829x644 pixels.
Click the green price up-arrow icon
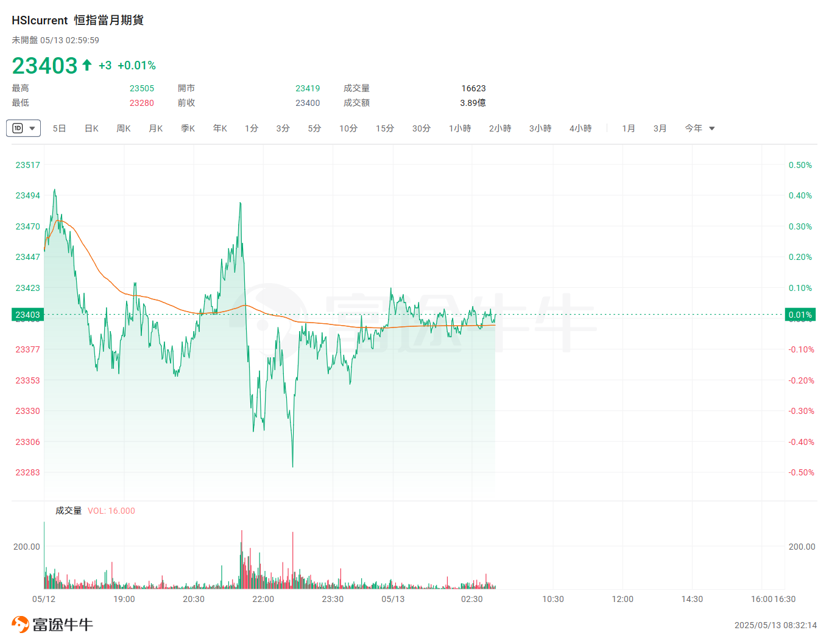(x=87, y=65)
